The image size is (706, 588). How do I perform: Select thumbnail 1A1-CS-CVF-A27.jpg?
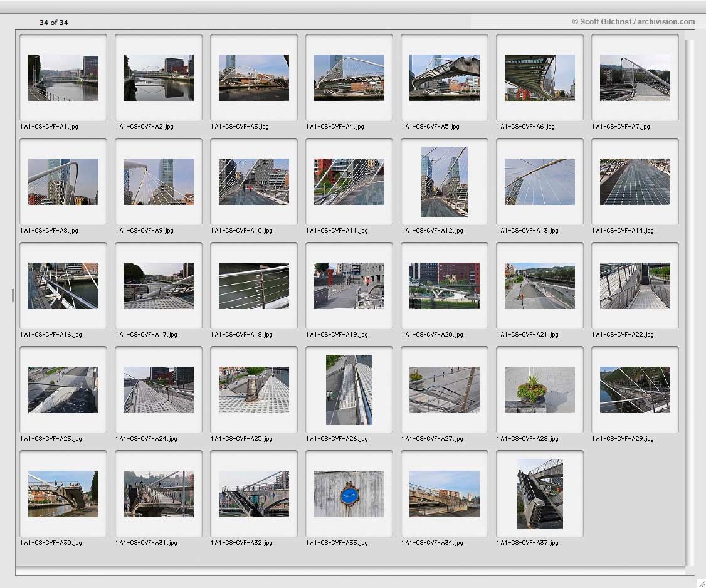click(x=445, y=389)
